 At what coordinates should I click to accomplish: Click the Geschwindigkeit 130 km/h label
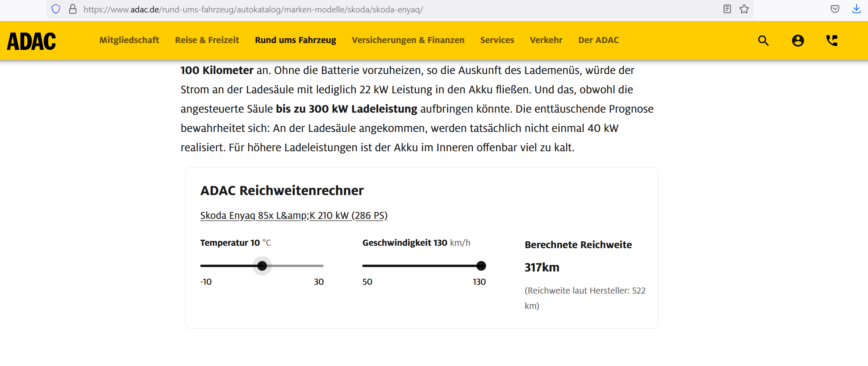coord(416,243)
